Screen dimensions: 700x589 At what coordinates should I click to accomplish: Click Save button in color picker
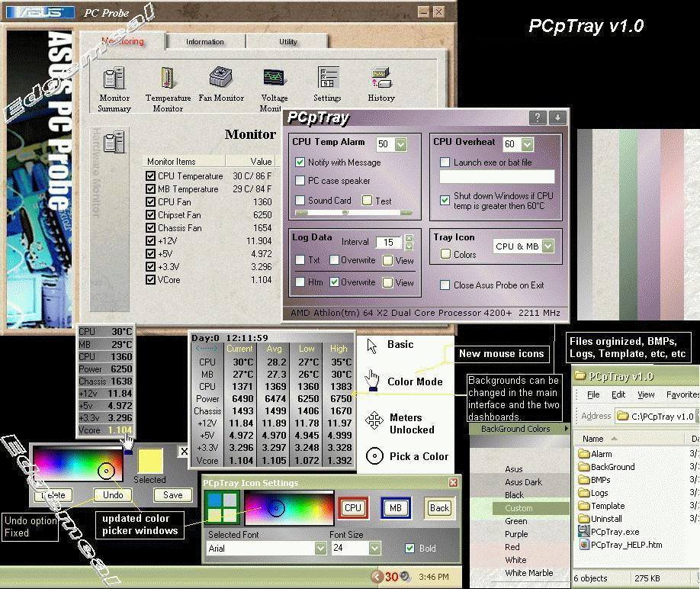pyautogui.click(x=173, y=495)
